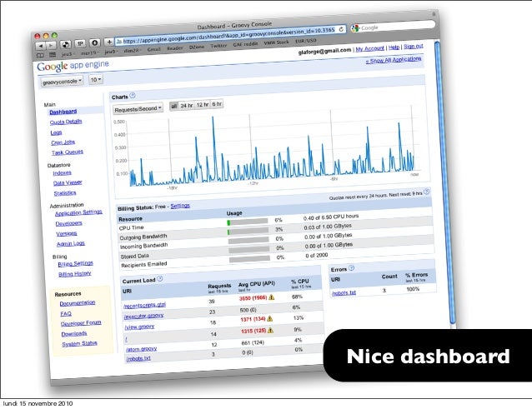Click the Errors help icon
The height and width of the screenshot is (409, 532).
click(352, 267)
